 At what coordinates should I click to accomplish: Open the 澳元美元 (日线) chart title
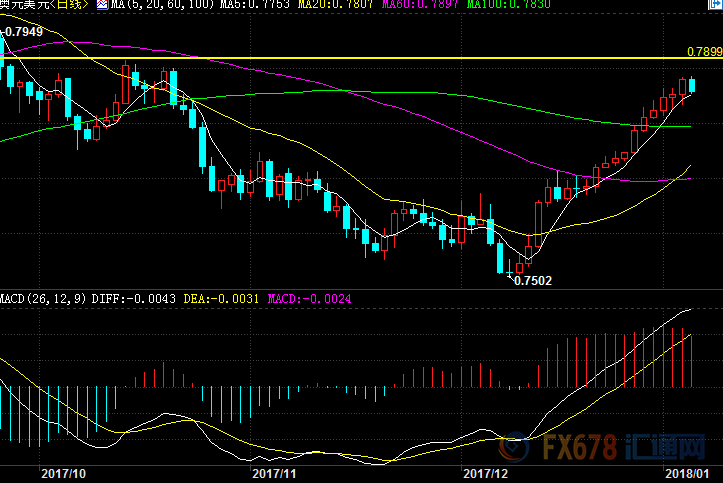coord(44,6)
